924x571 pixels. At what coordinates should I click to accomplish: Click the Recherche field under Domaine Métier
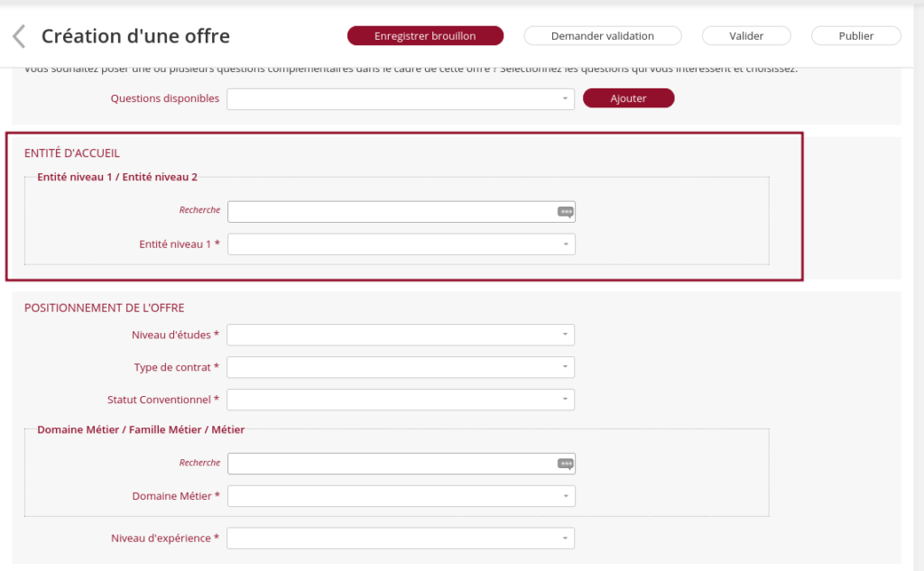click(392, 464)
